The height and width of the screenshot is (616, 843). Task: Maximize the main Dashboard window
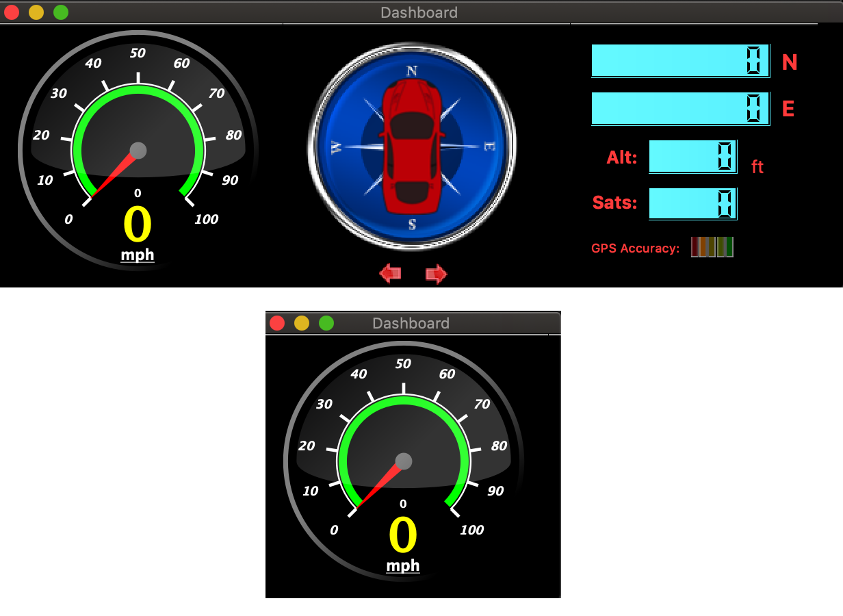61,12
